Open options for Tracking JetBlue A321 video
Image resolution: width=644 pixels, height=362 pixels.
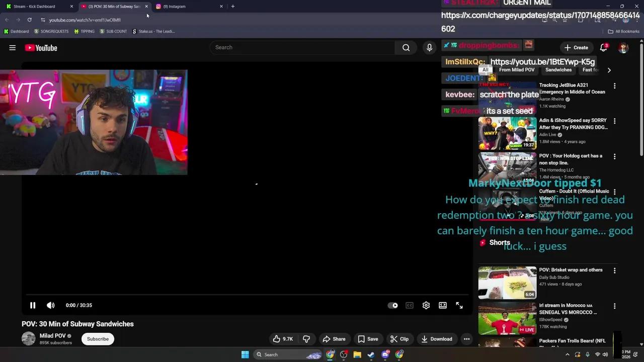pos(614,86)
